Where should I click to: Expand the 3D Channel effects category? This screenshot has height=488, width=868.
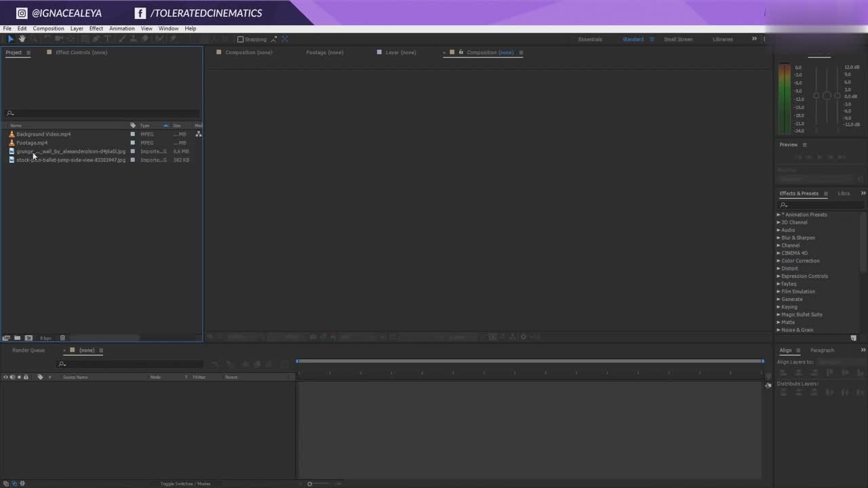[778, 222]
